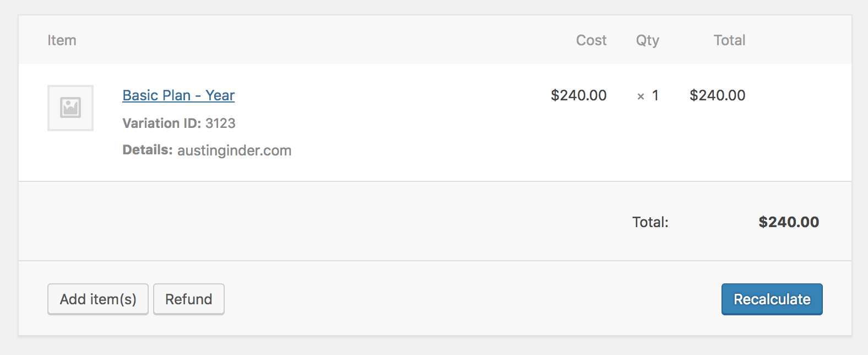The width and height of the screenshot is (868, 355).
Task: Click the Item column header
Action: click(62, 40)
